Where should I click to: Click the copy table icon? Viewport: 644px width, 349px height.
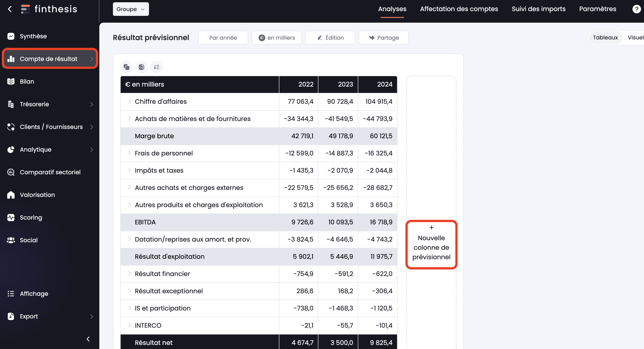(127, 67)
